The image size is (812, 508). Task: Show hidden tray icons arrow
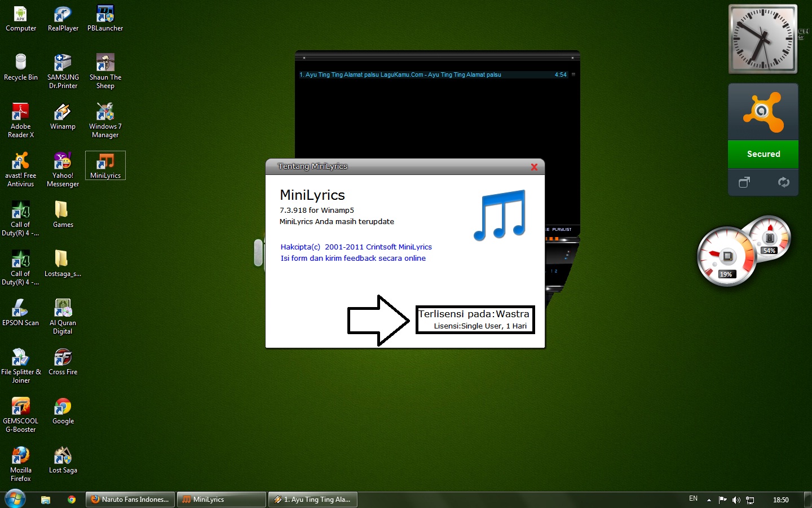[x=709, y=500]
